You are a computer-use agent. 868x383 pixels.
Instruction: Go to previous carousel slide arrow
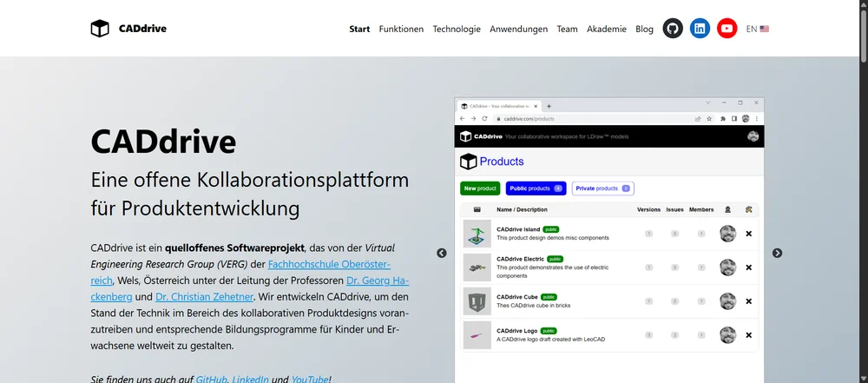pos(441,253)
